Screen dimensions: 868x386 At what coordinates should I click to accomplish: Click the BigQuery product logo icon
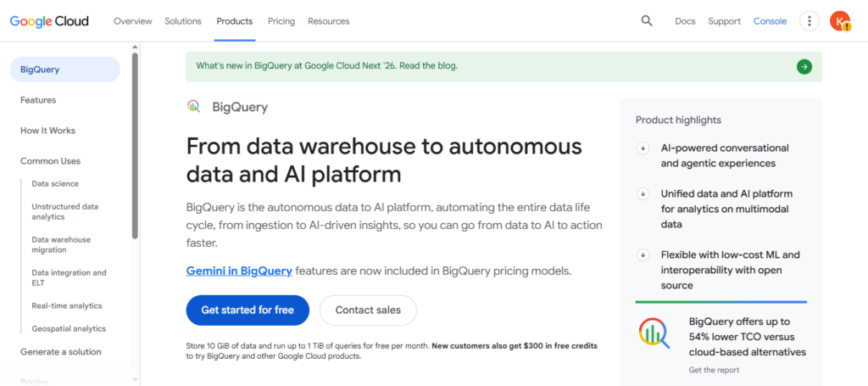coord(193,106)
